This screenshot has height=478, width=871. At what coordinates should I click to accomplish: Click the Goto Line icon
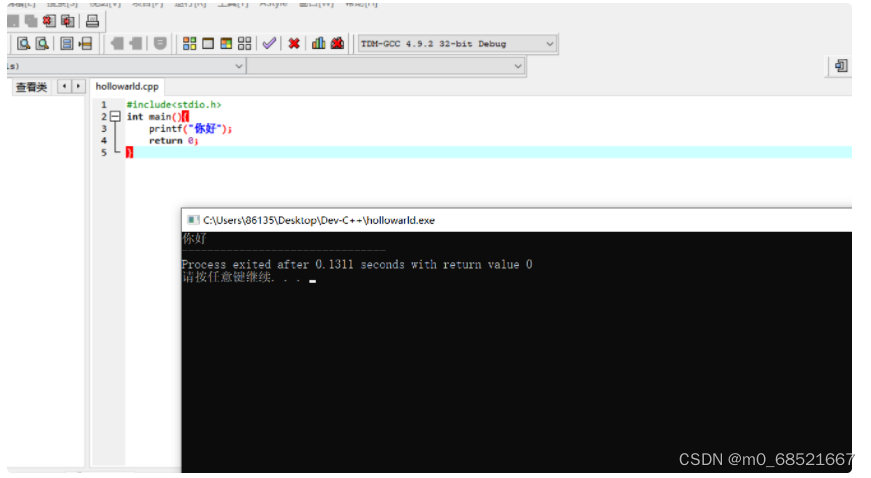click(x=85, y=43)
